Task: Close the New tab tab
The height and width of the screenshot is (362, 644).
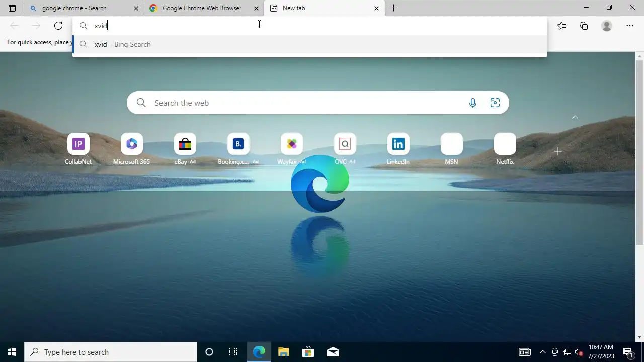Action: [x=376, y=8]
